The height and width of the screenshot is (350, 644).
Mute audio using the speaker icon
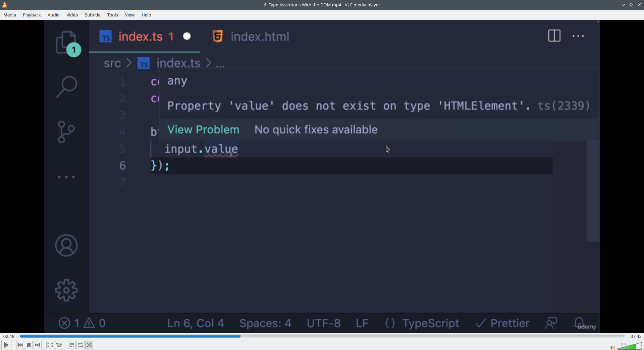click(612, 347)
